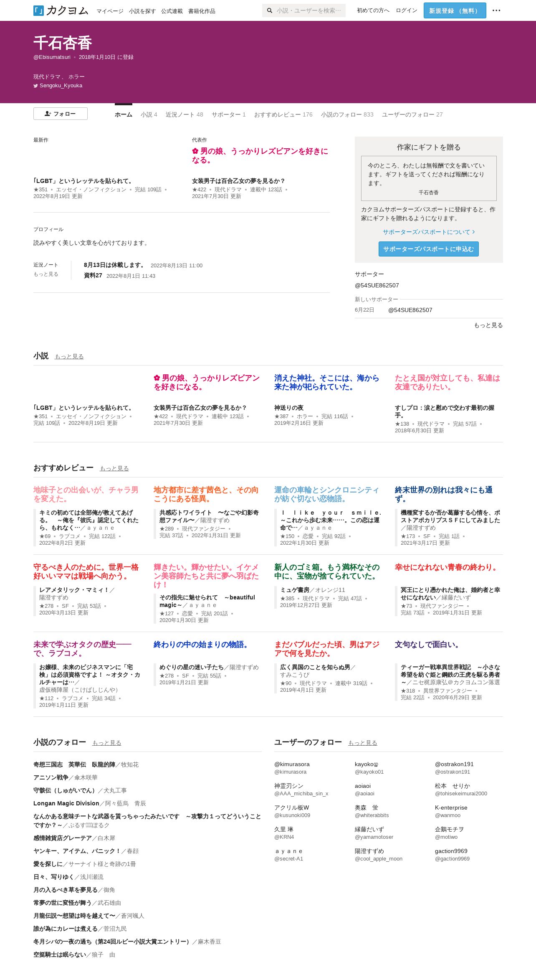
Task: Open 女装男子は百合乙女の夢を見るか？ under 代表作
Action: pyautogui.click(x=238, y=181)
